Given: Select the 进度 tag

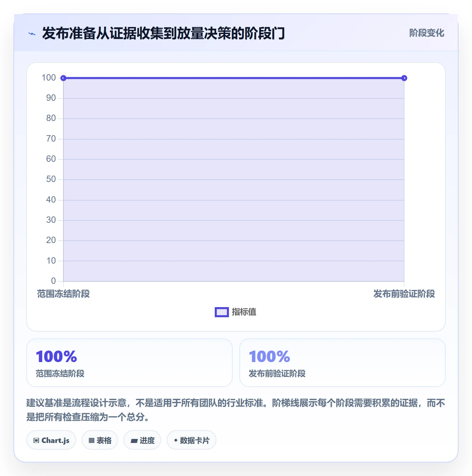Looking at the screenshot, I should tap(142, 440).
